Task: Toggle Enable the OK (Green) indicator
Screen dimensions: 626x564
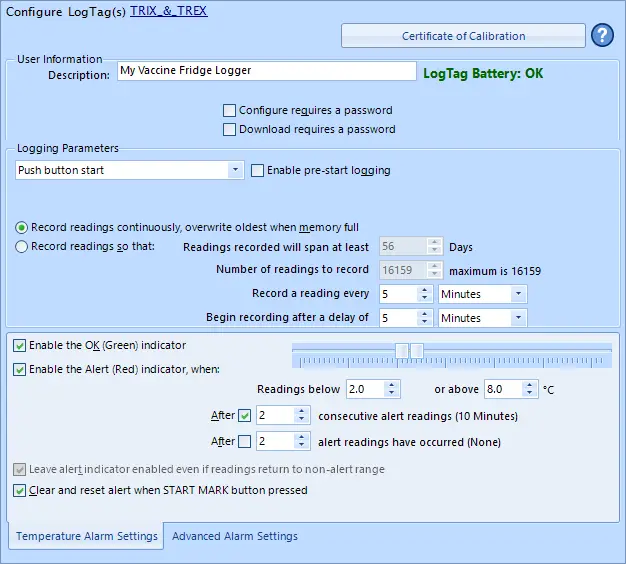Action: pos(20,346)
